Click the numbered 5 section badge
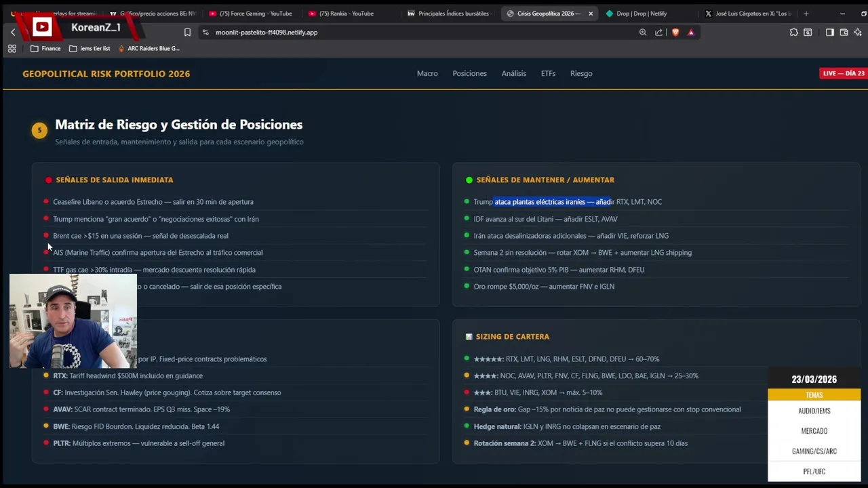Viewport: 868px width, 488px height. coord(39,130)
